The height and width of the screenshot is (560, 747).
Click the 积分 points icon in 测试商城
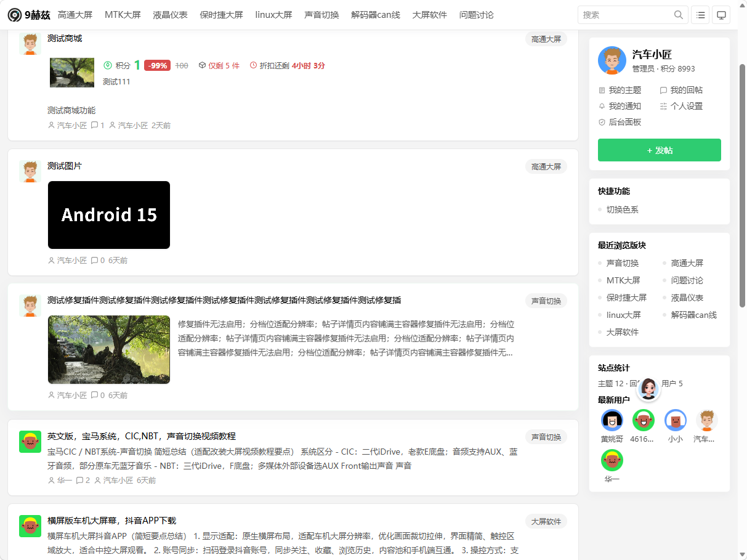(x=108, y=65)
